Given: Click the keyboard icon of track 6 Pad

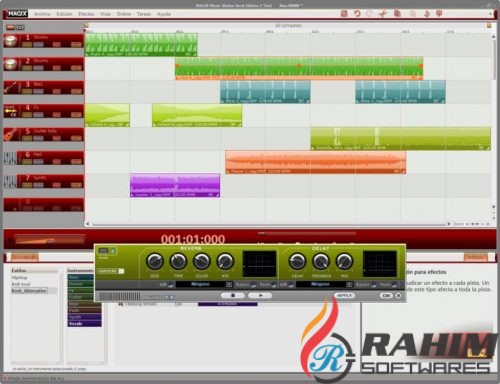Looking at the screenshot, I should (x=10, y=158).
